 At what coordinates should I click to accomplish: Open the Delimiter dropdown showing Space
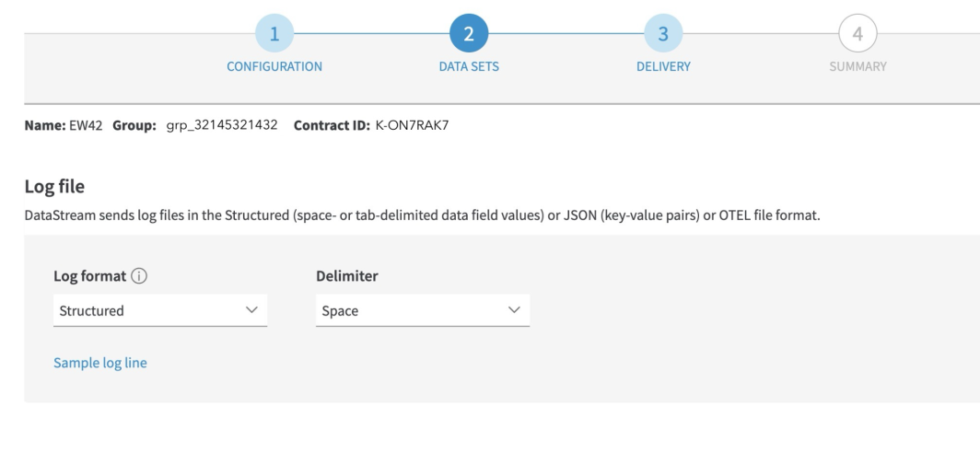(x=422, y=310)
